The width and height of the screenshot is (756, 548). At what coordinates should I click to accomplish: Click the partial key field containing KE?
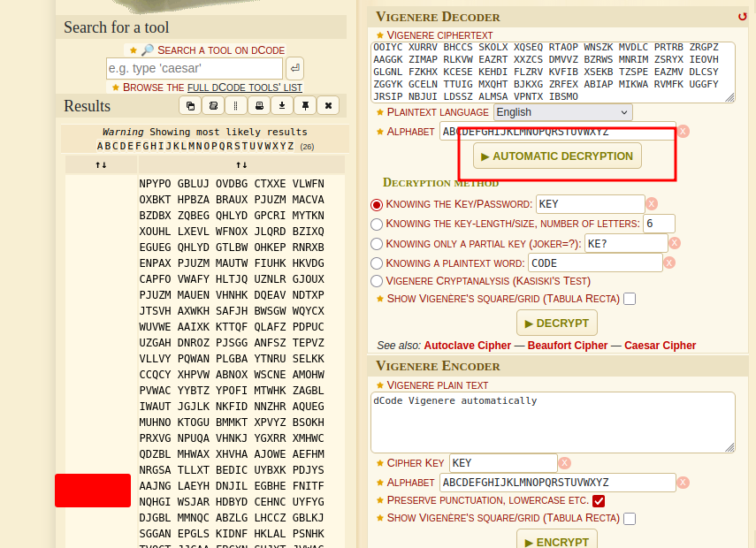(626, 243)
